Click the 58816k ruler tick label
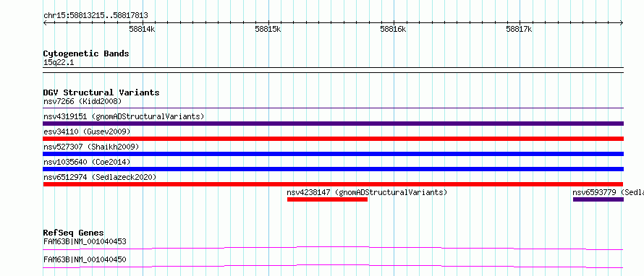The image size is (644, 276). 394,29
